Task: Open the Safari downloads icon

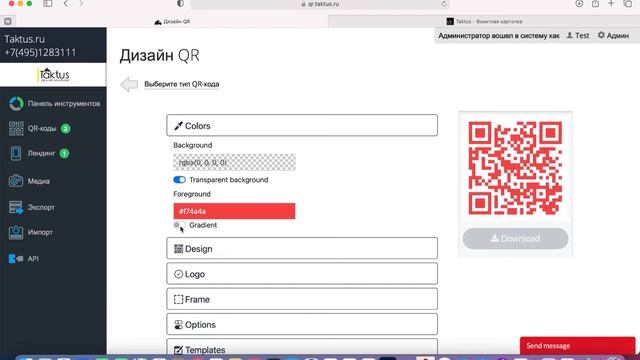Action: click(579, 4)
